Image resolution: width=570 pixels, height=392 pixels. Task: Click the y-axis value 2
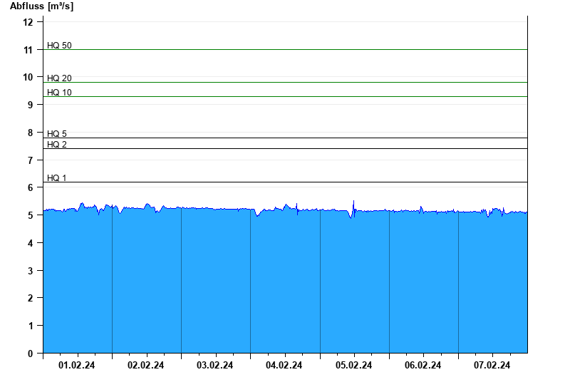tap(30, 298)
